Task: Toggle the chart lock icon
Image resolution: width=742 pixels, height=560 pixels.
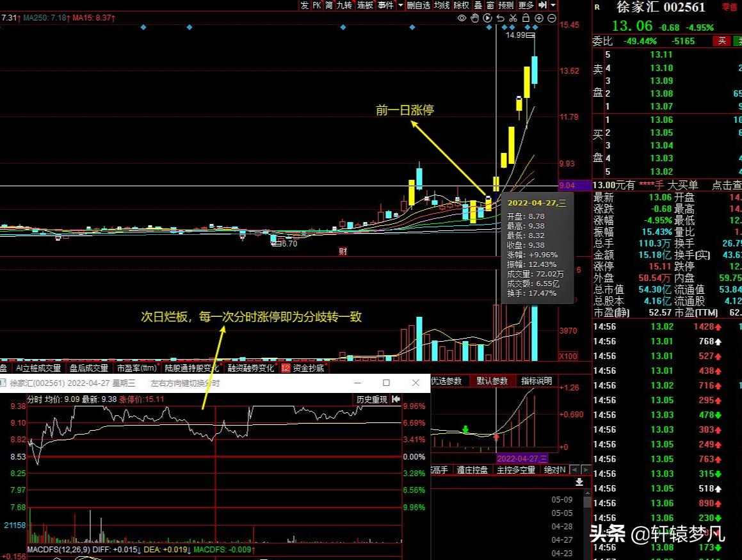Action: pyautogui.click(x=526, y=19)
